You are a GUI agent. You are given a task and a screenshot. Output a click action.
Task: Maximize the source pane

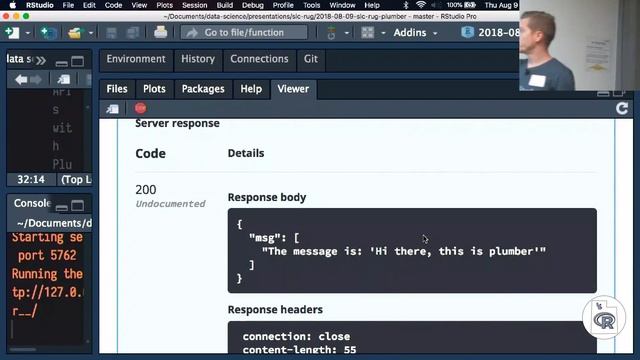[78, 62]
